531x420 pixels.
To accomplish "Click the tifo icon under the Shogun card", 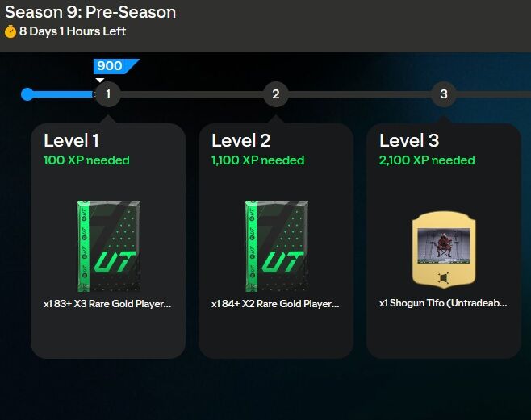I will pyautogui.click(x=444, y=278).
